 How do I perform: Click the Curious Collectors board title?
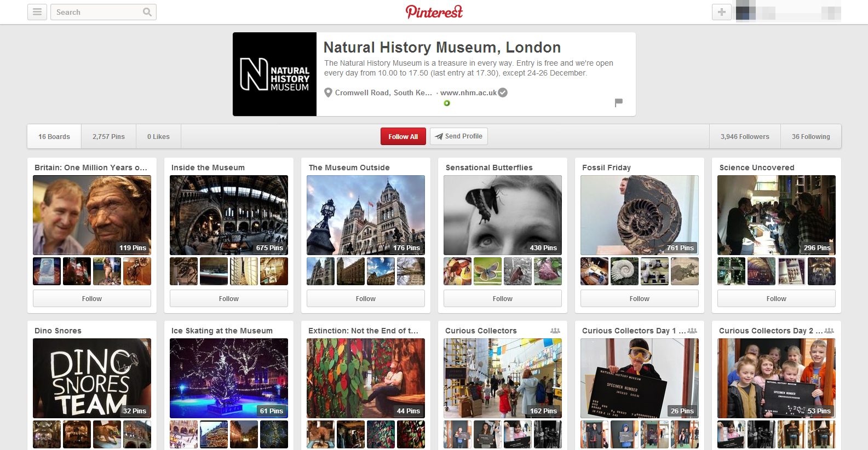(x=481, y=331)
